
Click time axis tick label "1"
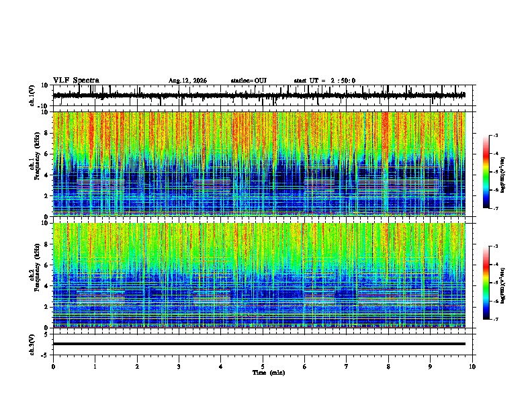click(95, 367)
